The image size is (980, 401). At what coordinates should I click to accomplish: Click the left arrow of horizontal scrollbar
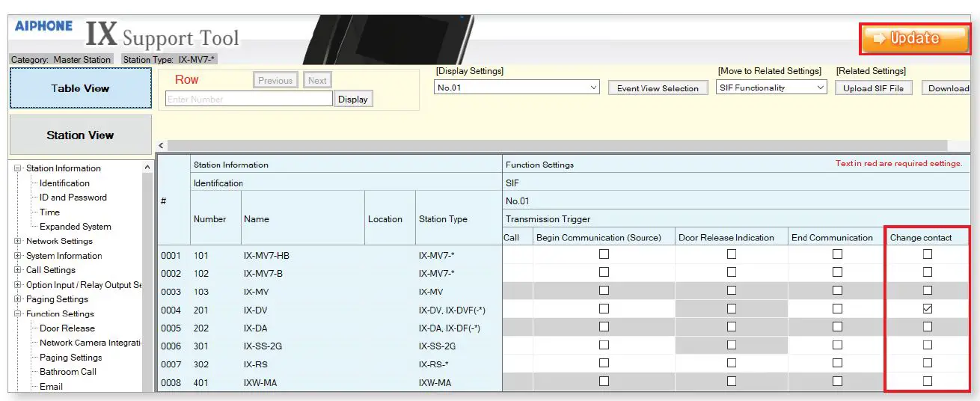click(162, 146)
